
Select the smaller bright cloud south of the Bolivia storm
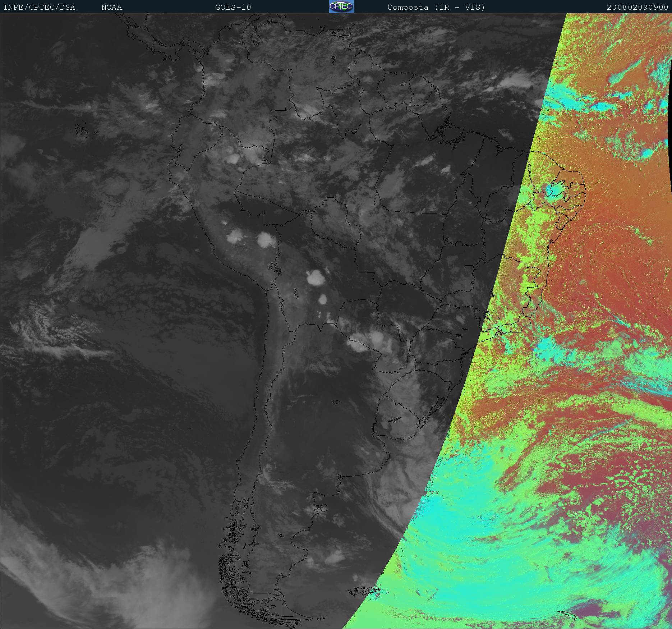tap(322, 299)
